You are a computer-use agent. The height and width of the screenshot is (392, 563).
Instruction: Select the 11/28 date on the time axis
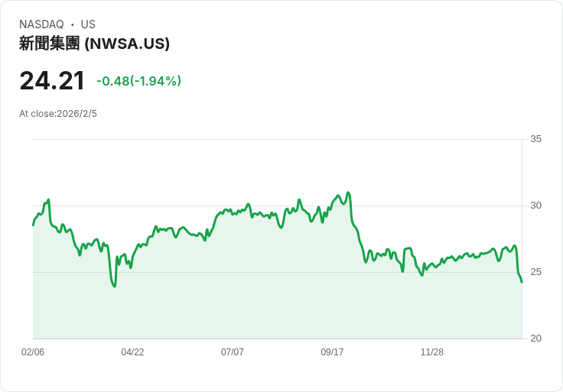click(432, 352)
